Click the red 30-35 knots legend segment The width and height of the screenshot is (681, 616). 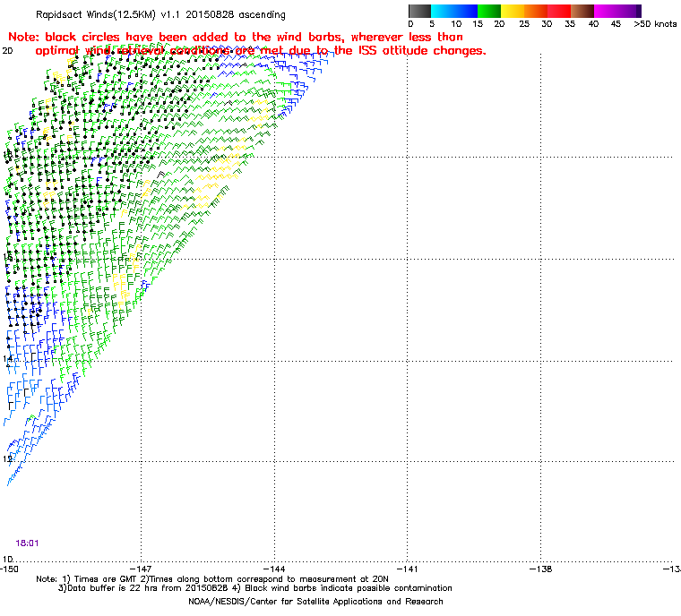pyautogui.click(x=559, y=11)
